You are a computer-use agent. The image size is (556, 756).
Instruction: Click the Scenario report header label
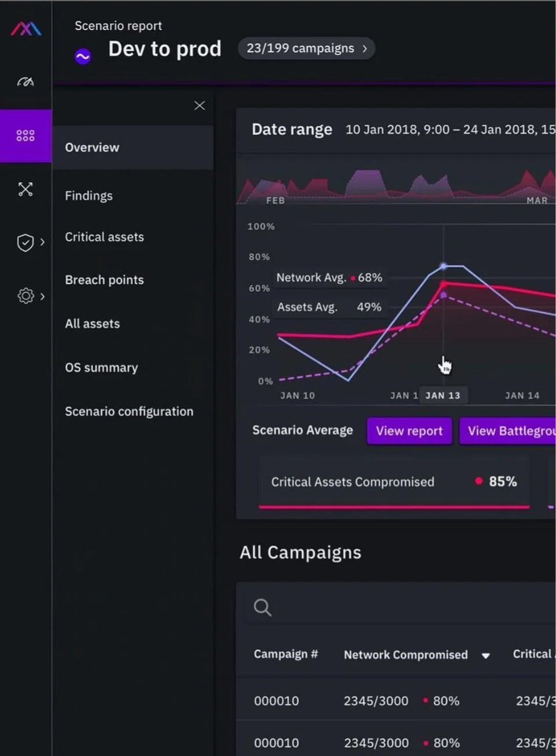[118, 26]
